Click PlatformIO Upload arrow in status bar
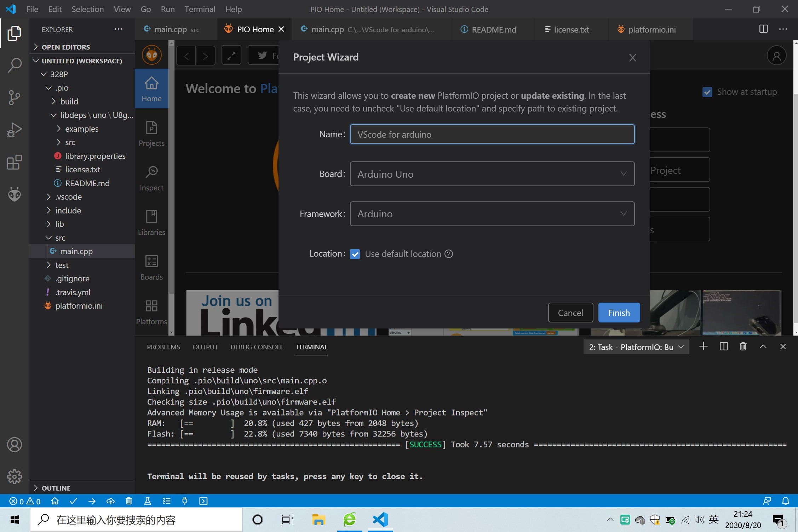Image resolution: width=798 pixels, height=532 pixels. coord(92,501)
